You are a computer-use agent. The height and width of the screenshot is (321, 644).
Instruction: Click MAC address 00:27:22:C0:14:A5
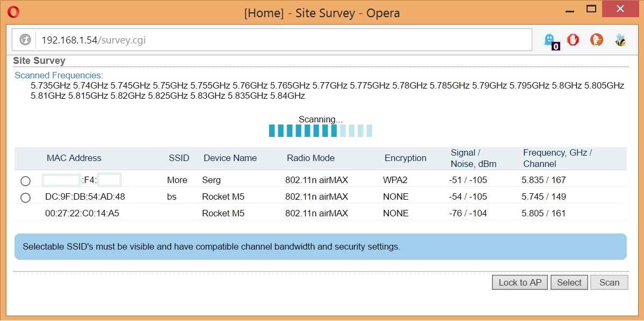pos(82,214)
